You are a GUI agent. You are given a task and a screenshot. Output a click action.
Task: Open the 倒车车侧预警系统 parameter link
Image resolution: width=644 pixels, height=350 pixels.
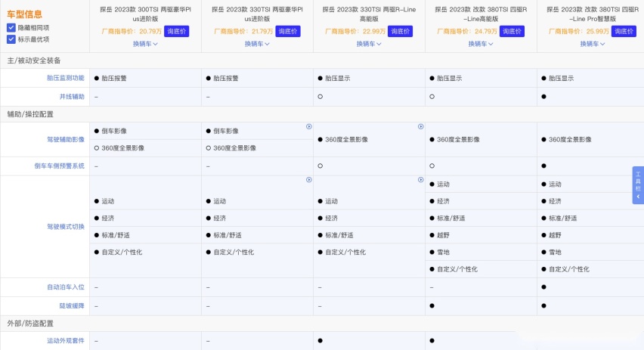pos(59,166)
